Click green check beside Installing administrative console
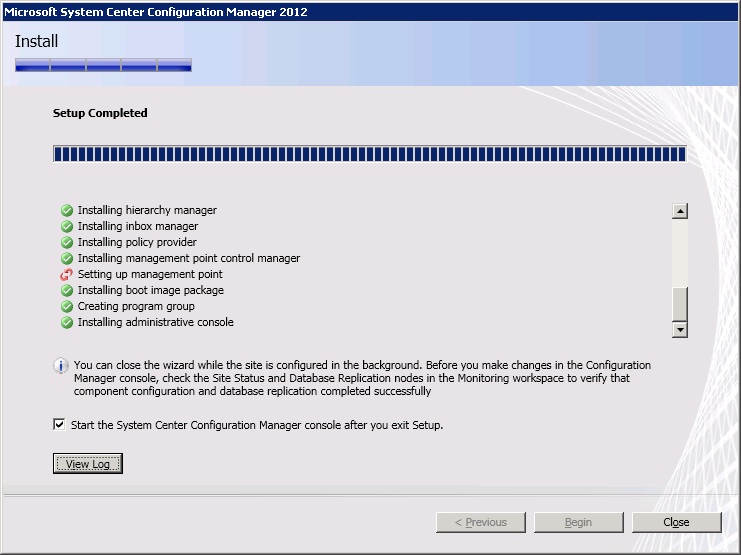 click(x=67, y=322)
